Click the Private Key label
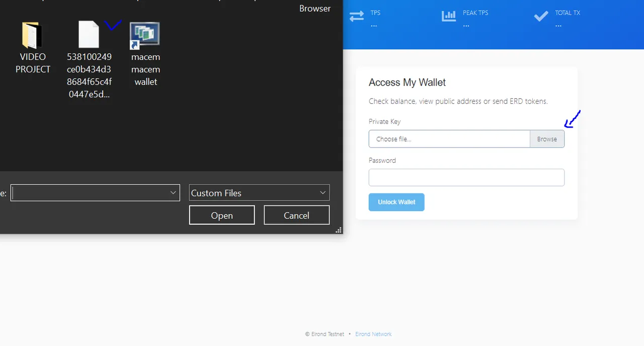The height and width of the screenshot is (346, 644). pos(384,121)
